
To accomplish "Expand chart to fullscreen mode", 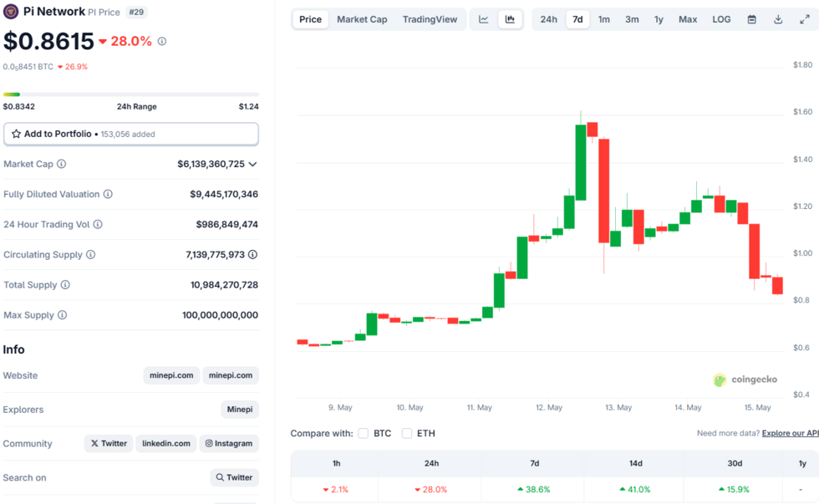I will [805, 18].
